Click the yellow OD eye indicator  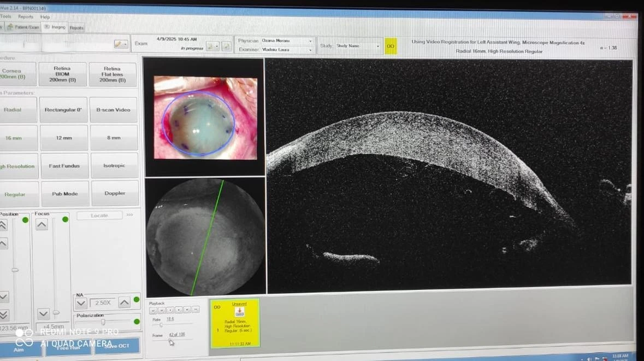pos(391,46)
